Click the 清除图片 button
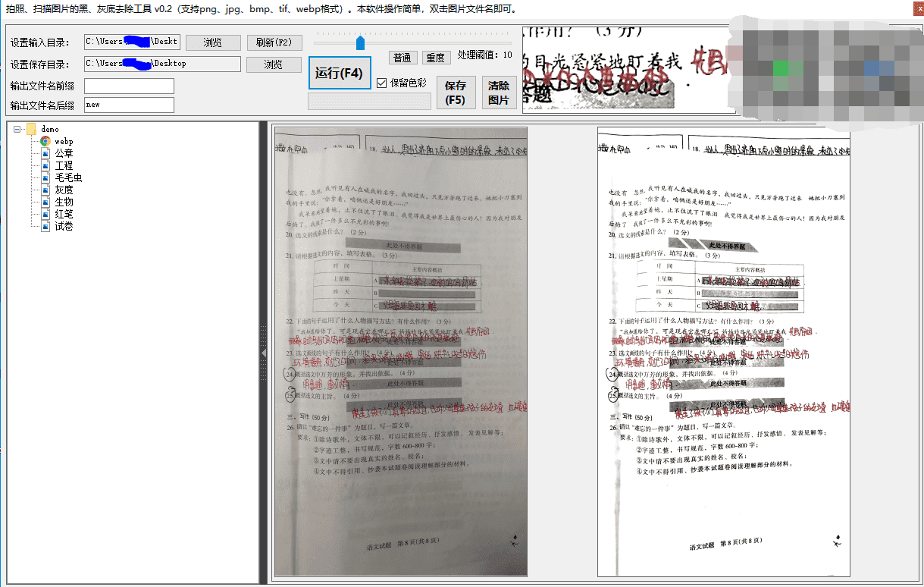This screenshot has height=587, width=924. (499, 92)
